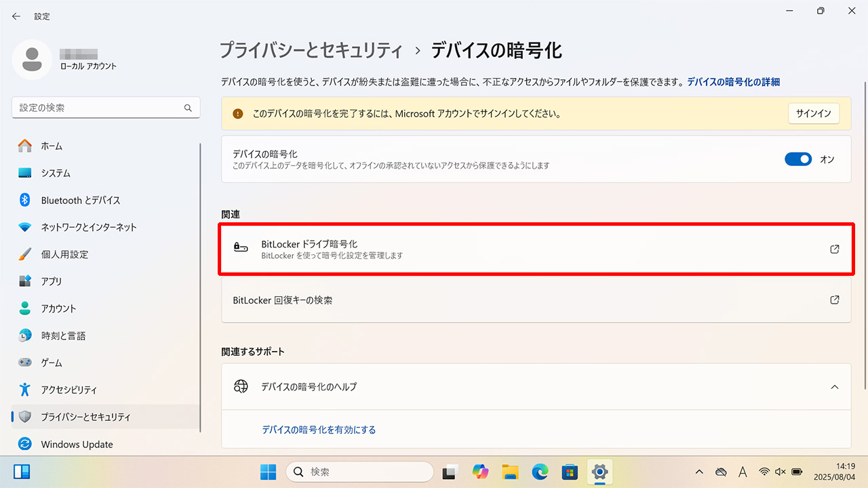Click the globe help icon by デバイスの暗号化のヘルプ
The image size is (868, 488).
tap(241, 386)
